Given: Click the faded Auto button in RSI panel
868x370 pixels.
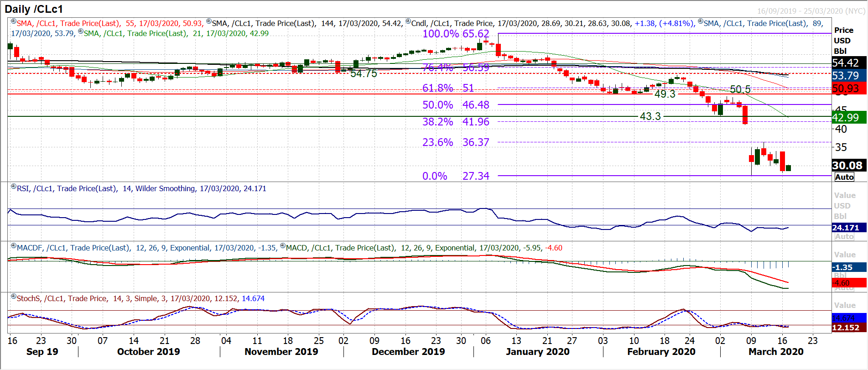Looking at the screenshot, I should tap(844, 236).
